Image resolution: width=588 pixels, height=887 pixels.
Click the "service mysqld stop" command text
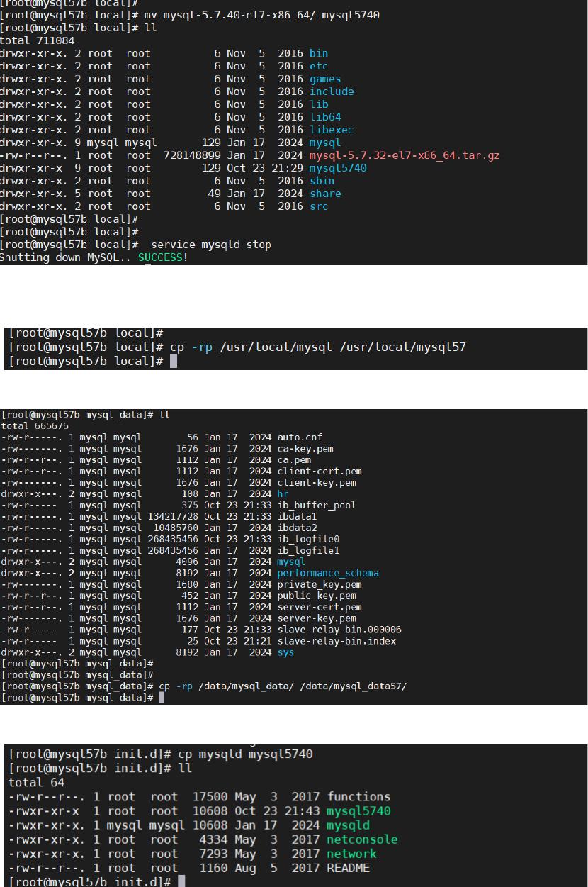pyautogui.click(x=211, y=245)
